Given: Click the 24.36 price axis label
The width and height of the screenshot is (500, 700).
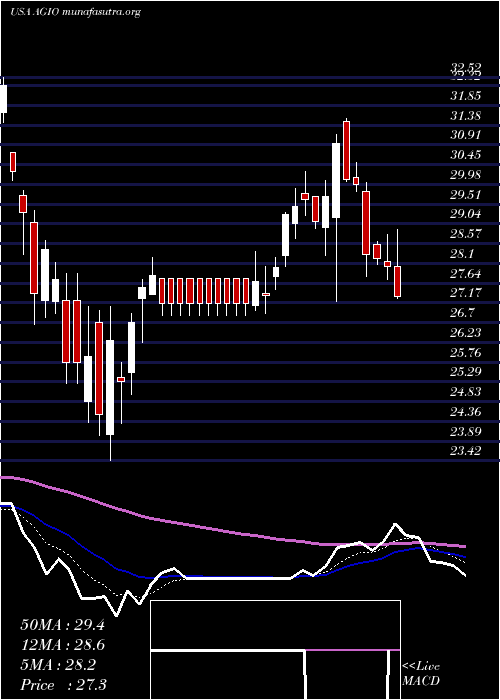Looking at the screenshot, I should (467, 411).
